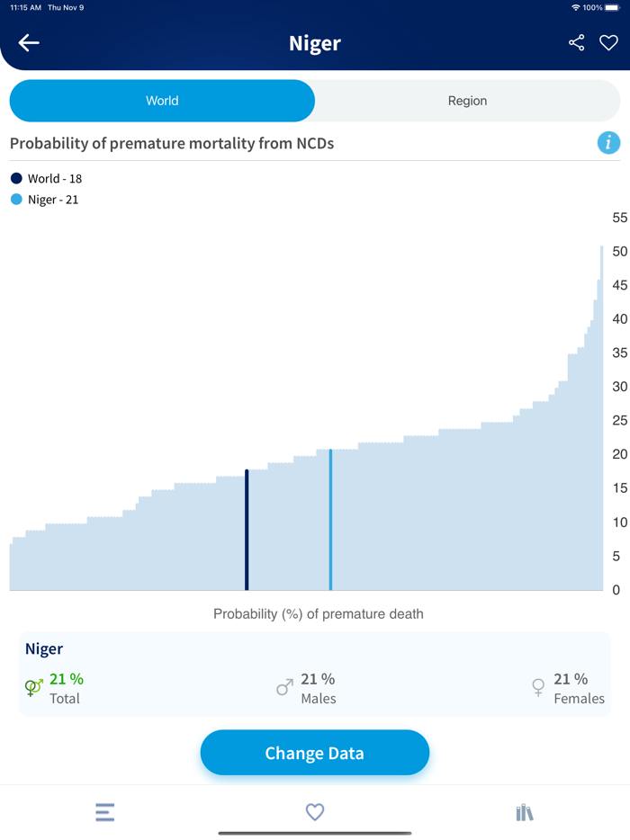
Task: Click the share icon in the header
Action: [x=576, y=42]
